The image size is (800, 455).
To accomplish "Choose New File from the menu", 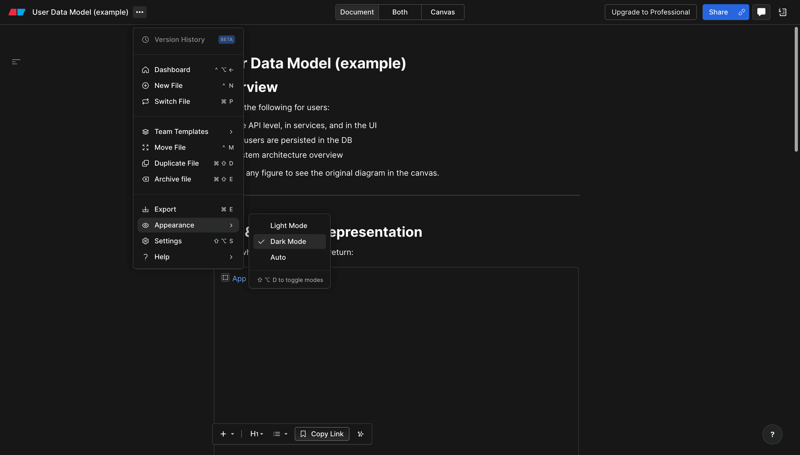I will [188, 85].
